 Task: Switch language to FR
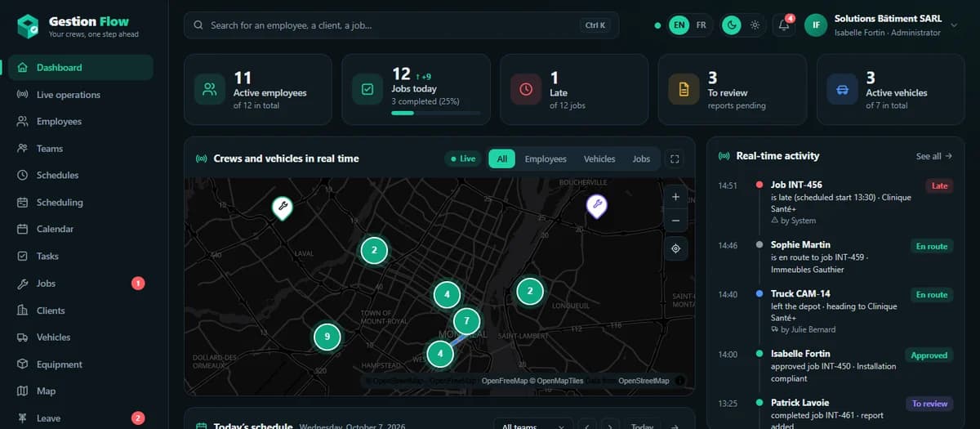click(x=701, y=25)
